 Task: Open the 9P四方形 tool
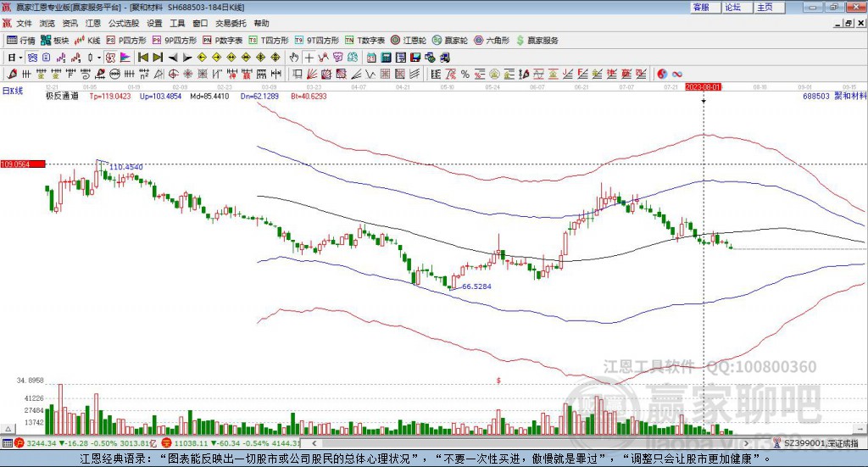pos(175,41)
